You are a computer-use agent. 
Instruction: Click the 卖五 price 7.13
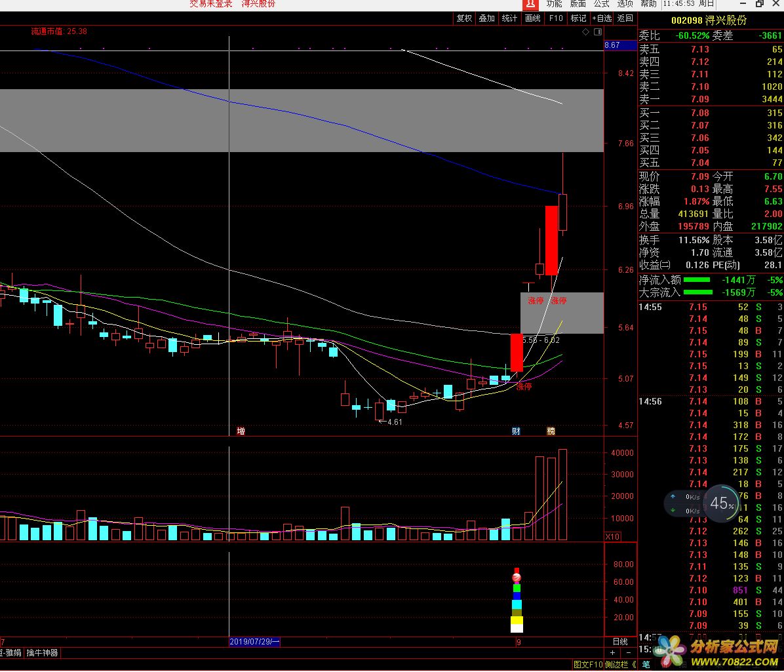(x=700, y=50)
